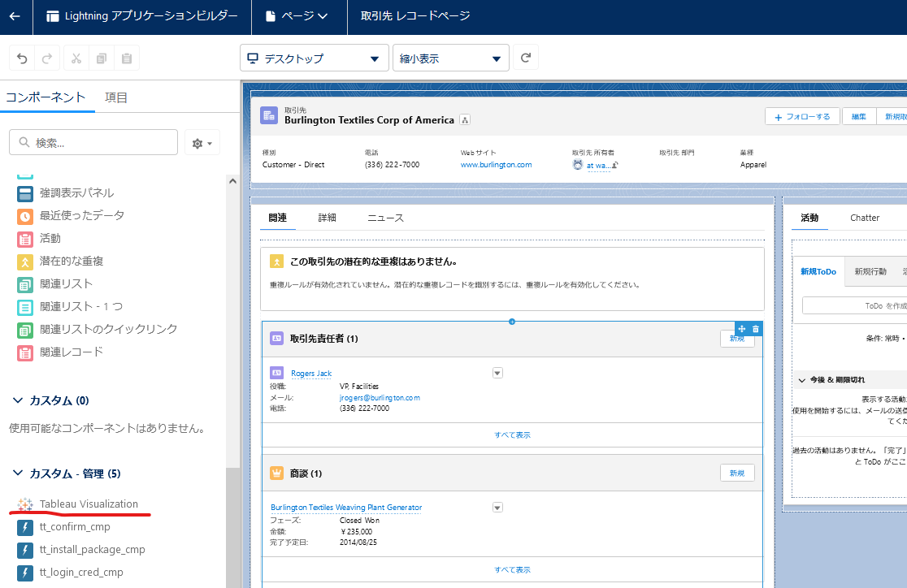Screen dimensions: 907x588
Task: Click the 編集 button
Action: pyautogui.click(x=858, y=116)
